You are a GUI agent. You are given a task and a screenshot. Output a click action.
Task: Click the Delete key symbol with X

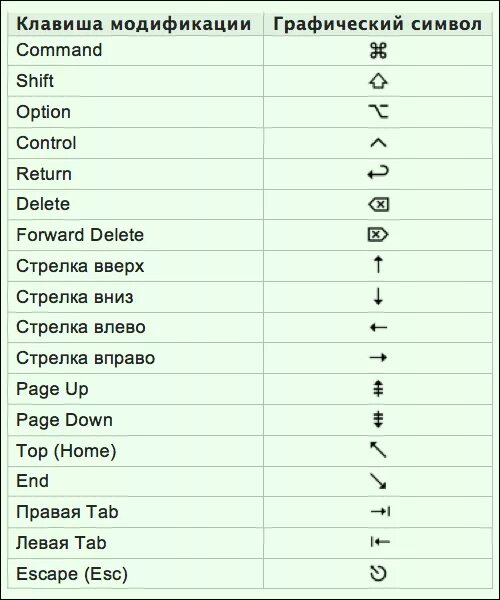[378, 204]
